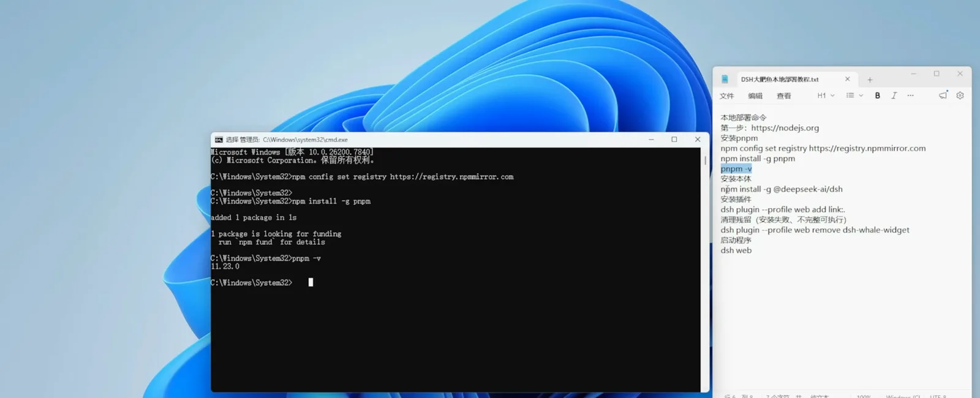
Task: Maximize the cmd.exe window
Action: point(674,140)
